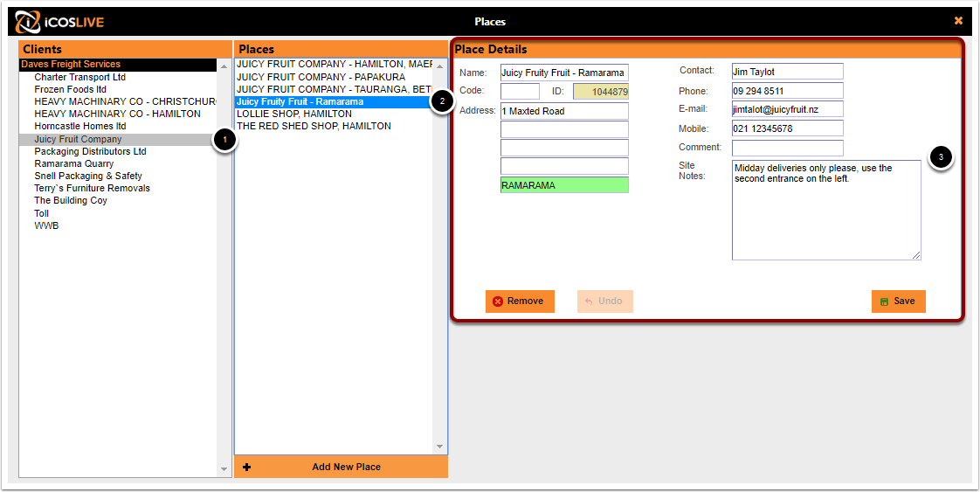Click the green RAMARAMA suburb field
This screenshot has width=980, height=492.
(564, 185)
